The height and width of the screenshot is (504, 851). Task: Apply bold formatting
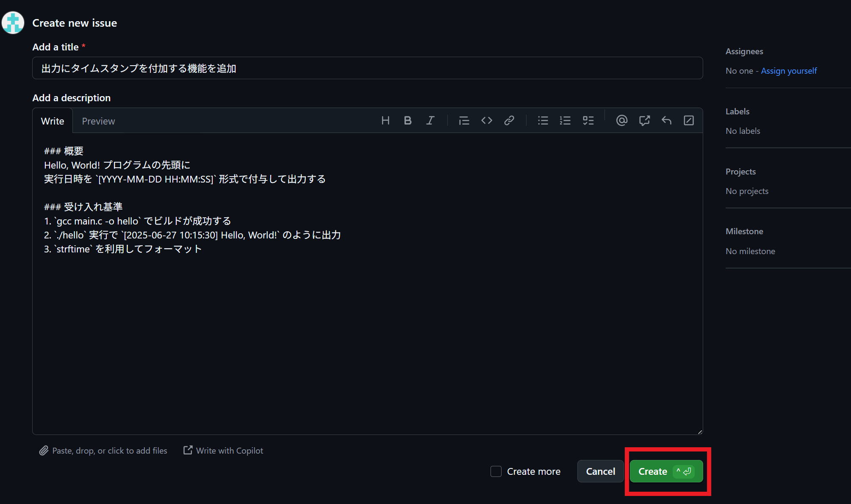(407, 120)
